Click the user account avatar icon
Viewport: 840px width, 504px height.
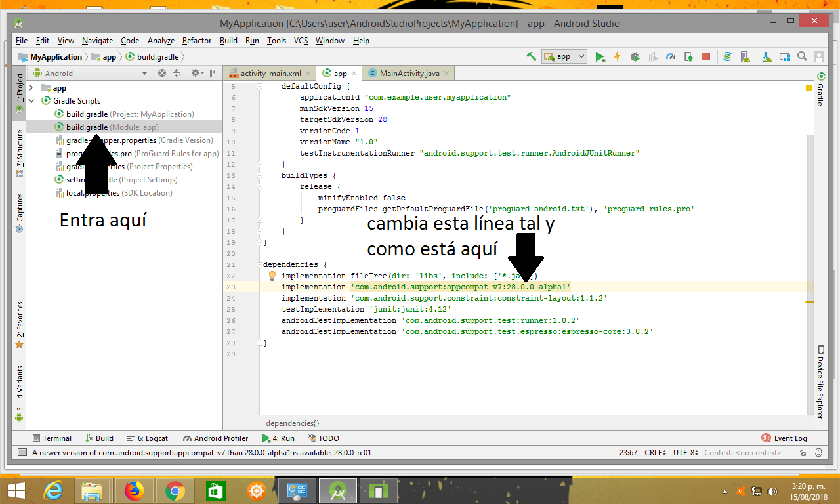[819, 57]
